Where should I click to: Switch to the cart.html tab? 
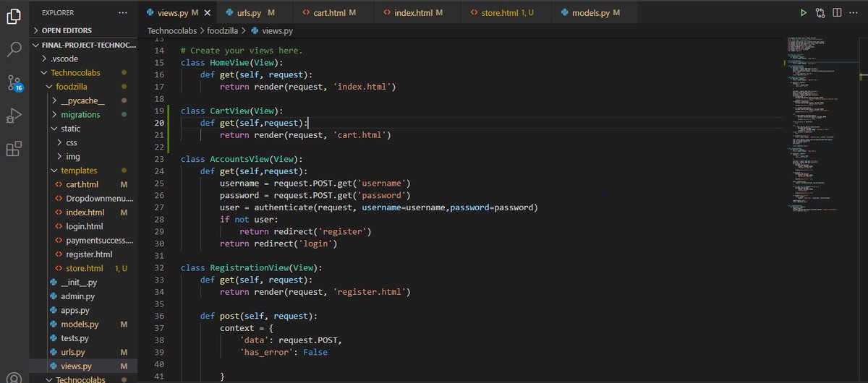[333, 12]
